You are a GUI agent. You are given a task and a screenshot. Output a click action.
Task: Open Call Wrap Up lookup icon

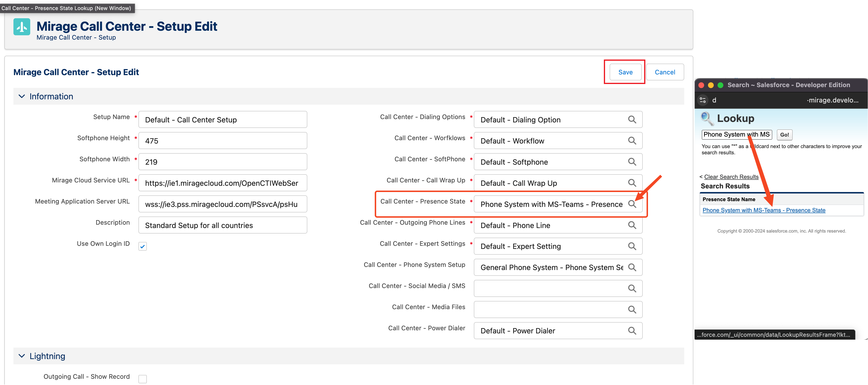click(632, 183)
